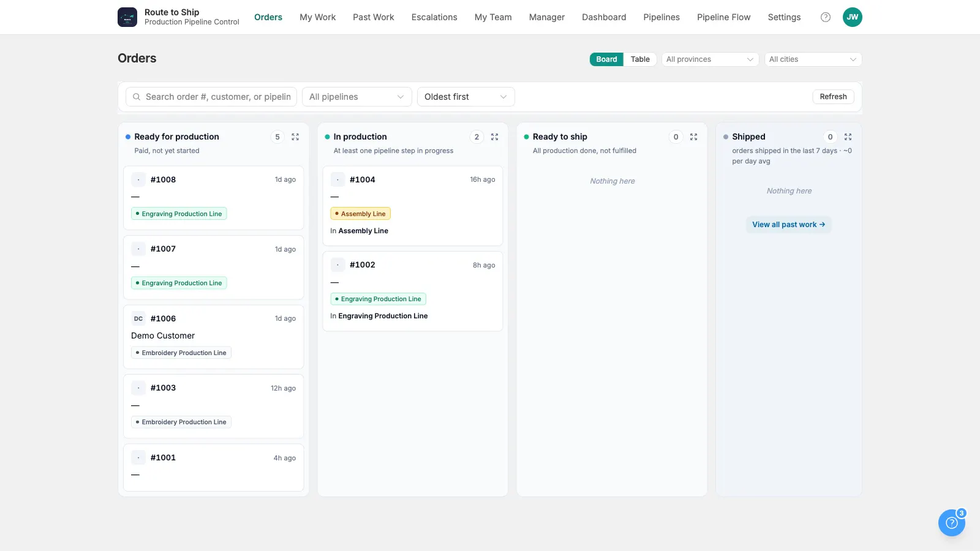The height and width of the screenshot is (551, 980).
Task: Open order #1004 card
Action: pyautogui.click(x=413, y=206)
